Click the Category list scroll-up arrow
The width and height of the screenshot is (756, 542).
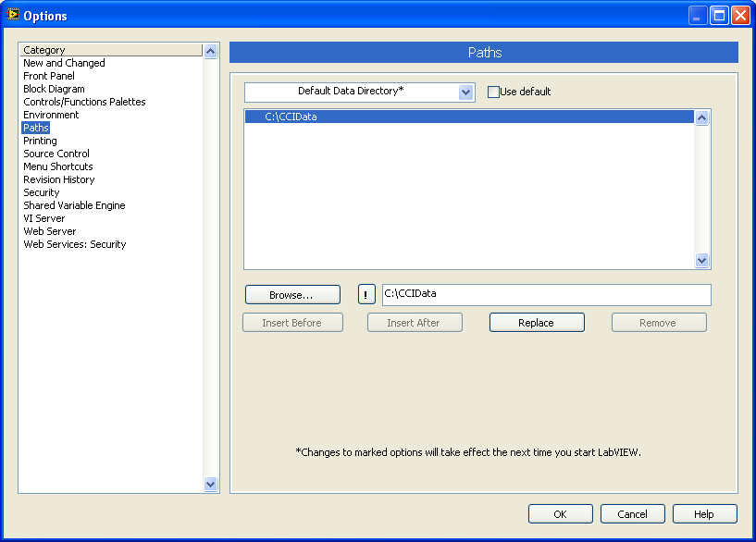pos(210,51)
